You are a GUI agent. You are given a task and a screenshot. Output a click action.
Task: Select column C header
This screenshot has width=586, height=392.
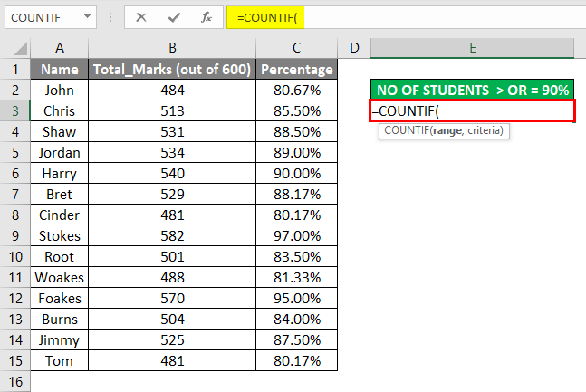296,47
